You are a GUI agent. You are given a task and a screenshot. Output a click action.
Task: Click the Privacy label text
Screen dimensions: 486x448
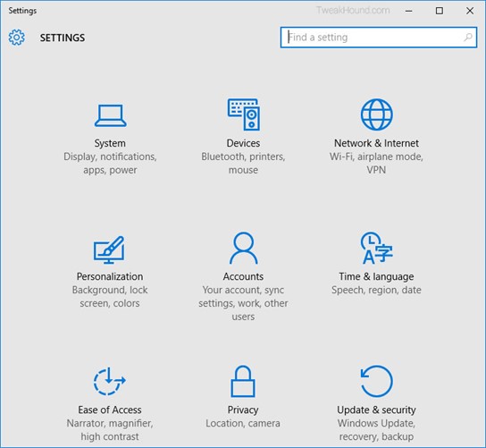(243, 410)
